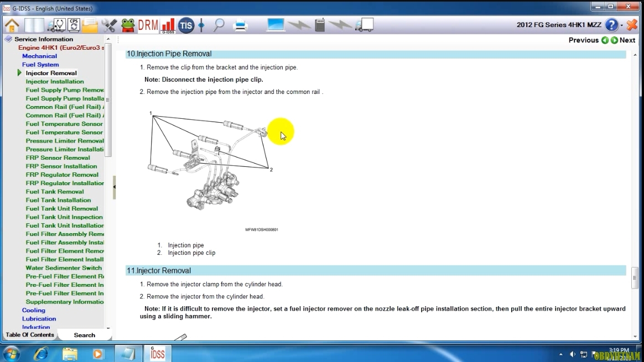Open Pressure Limiter Removal topic

[x=65, y=141]
